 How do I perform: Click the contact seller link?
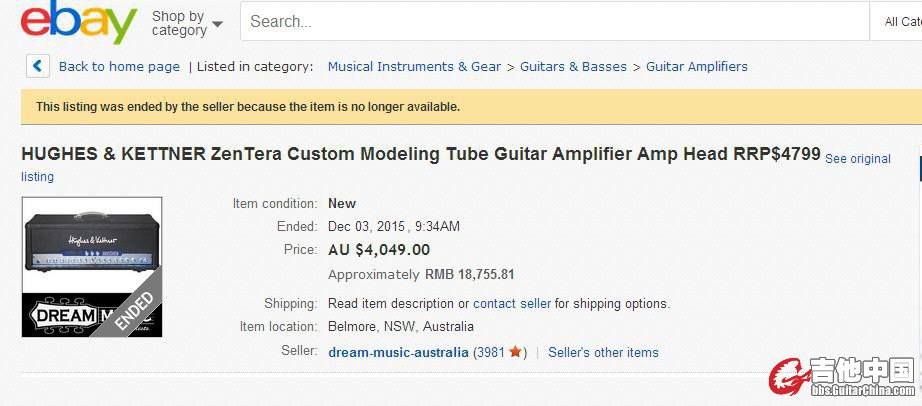click(512, 303)
